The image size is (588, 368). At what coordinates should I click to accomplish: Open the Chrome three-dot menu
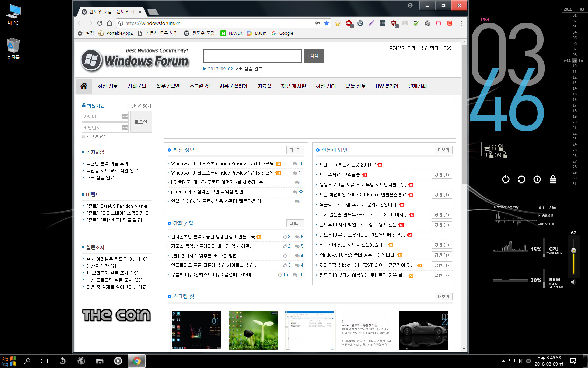coord(461,23)
